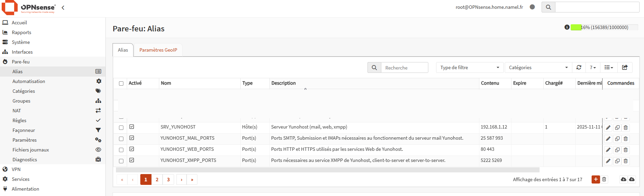Tick the selection checkbox for SRV_YUNOHOST row
The width and height of the screenshot is (644, 196).
(121, 128)
